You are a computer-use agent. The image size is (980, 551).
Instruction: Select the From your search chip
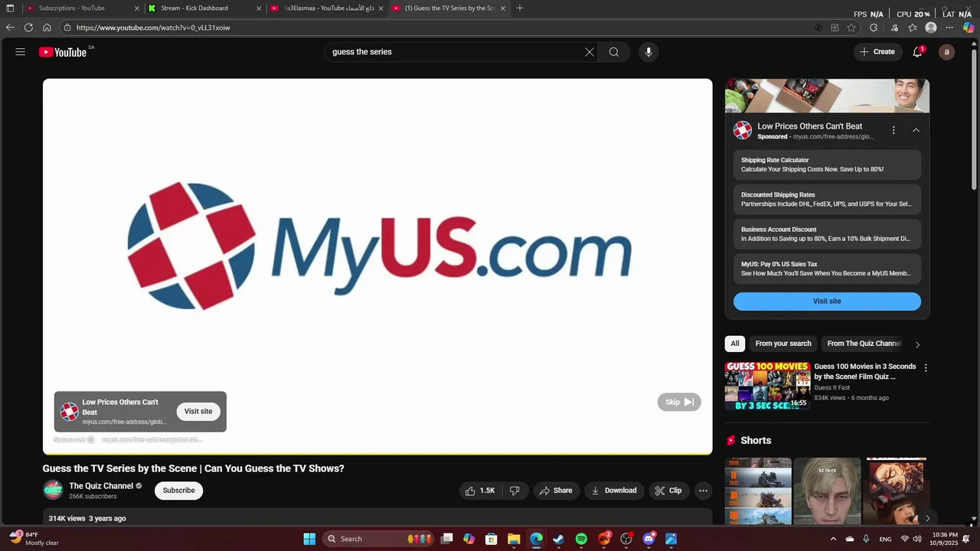pos(783,344)
